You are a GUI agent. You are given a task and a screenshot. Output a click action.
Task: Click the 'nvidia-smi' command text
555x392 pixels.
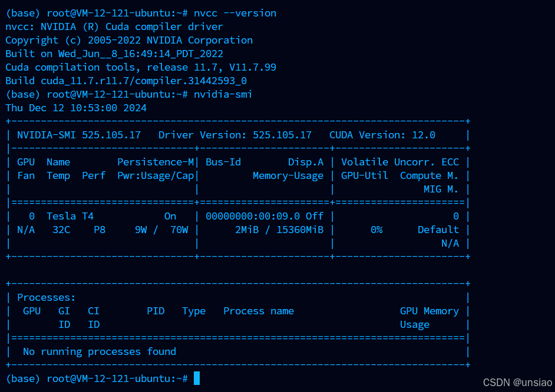[223, 94]
